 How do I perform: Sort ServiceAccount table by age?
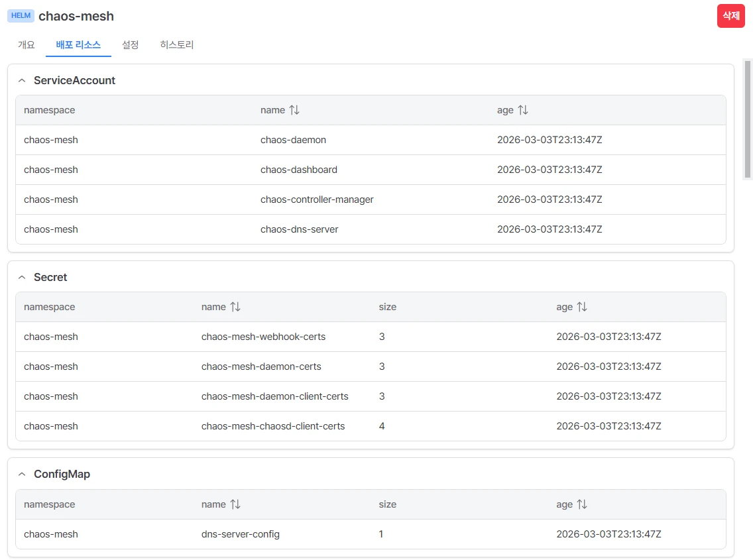522,110
